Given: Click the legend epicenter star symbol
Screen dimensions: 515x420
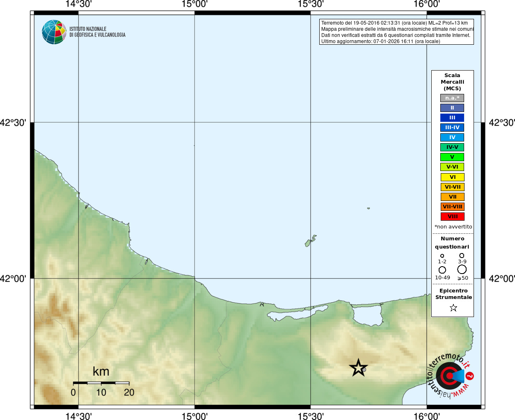Looking at the screenshot, I should pyautogui.click(x=453, y=308).
